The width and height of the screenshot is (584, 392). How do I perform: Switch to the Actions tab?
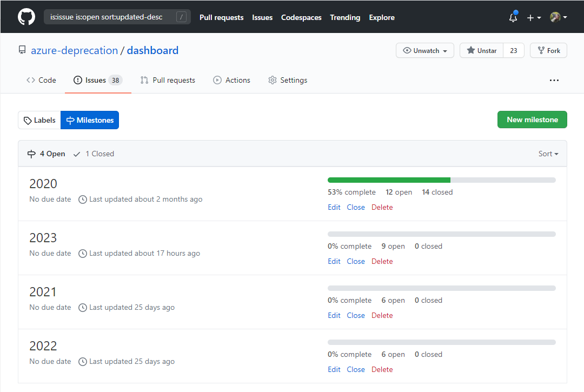pos(231,80)
